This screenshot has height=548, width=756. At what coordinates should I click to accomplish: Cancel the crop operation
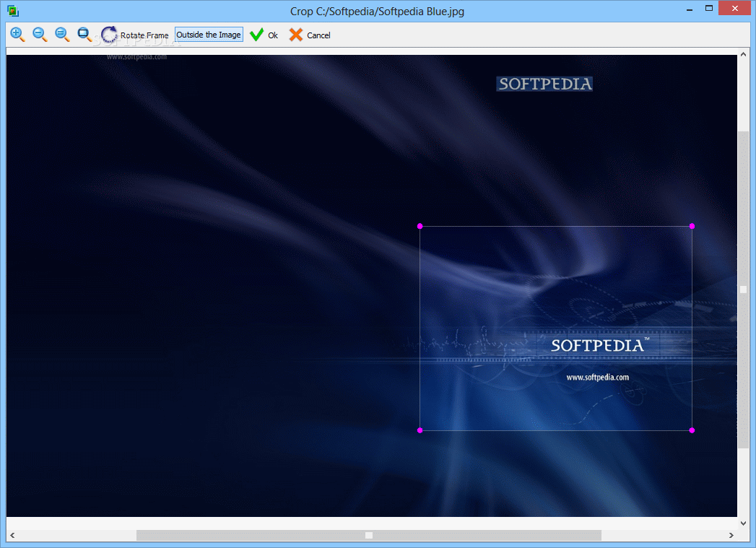tap(310, 35)
